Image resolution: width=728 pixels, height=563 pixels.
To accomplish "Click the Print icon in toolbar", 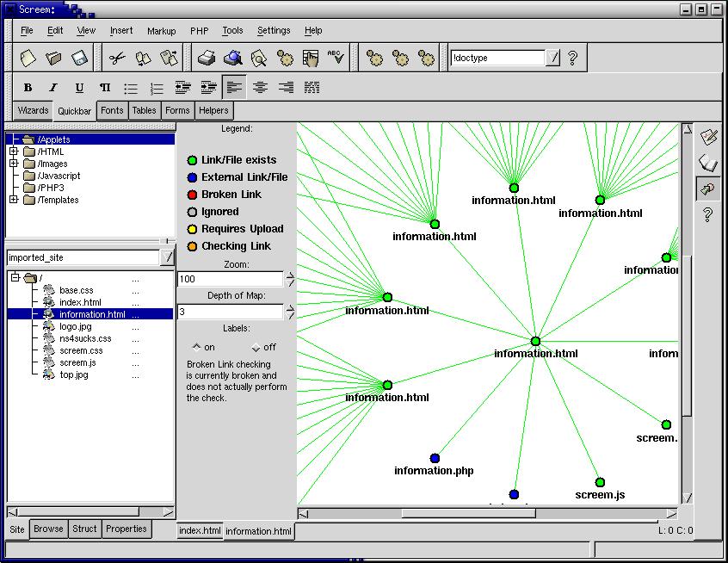I will [x=207, y=59].
